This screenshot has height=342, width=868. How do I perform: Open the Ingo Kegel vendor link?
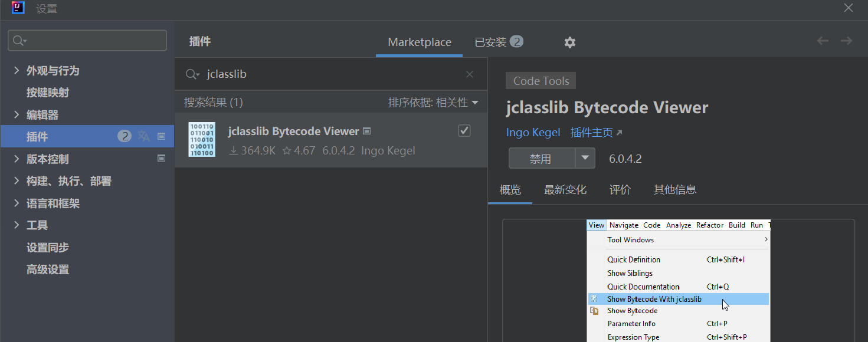[533, 133]
